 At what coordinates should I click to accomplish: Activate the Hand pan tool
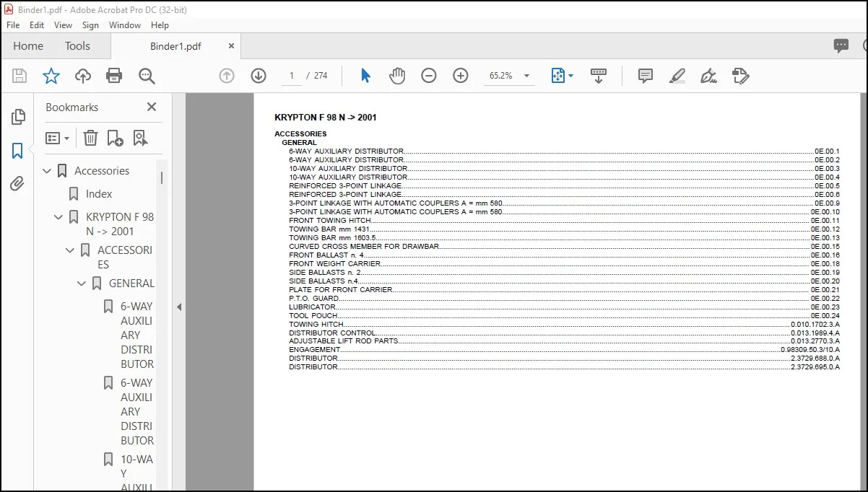pyautogui.click(x=397, y=76)
